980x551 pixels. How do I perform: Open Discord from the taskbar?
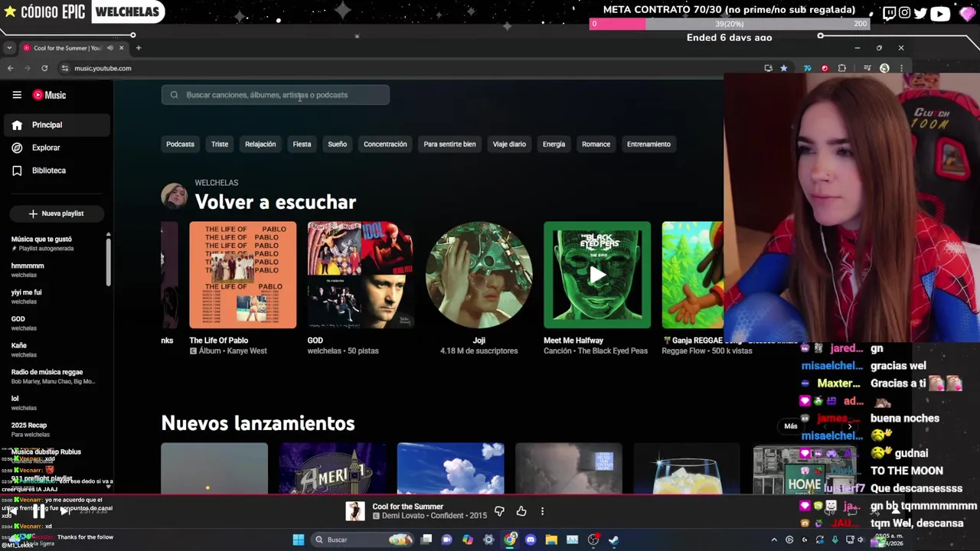(531, 540)
